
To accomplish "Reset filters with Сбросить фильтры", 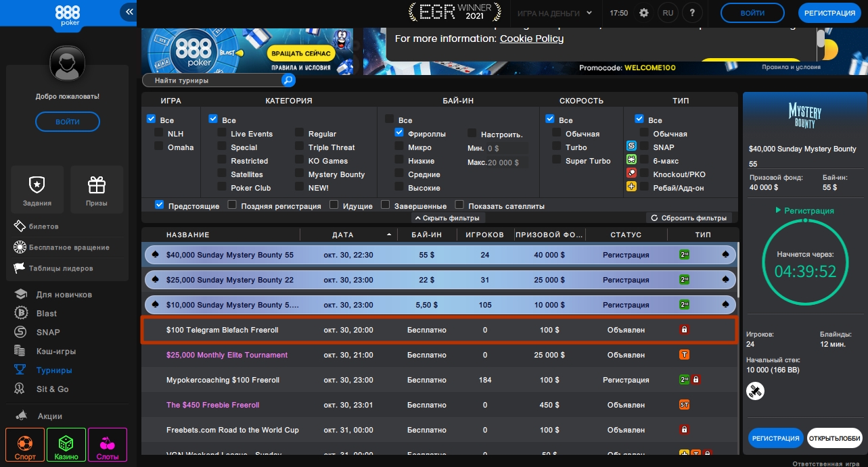I will [689, 218].
